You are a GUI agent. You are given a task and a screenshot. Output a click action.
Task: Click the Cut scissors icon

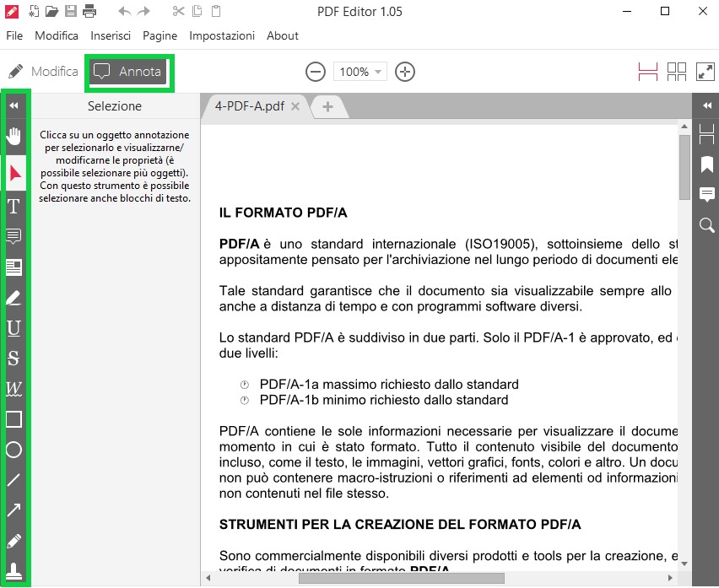point(178,11)
